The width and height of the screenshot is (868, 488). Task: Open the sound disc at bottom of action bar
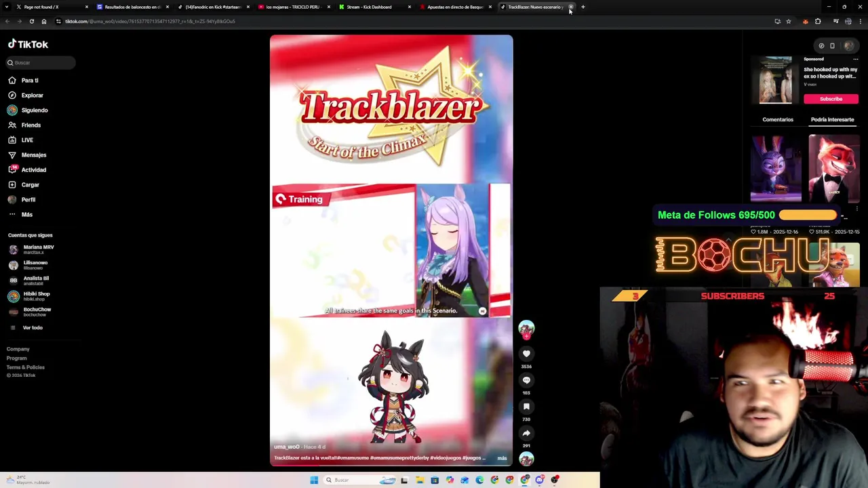click(x=526, y=459)
